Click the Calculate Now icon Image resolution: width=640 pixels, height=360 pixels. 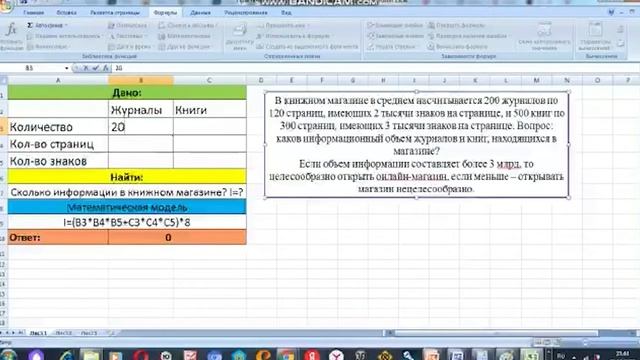[621, 29]
